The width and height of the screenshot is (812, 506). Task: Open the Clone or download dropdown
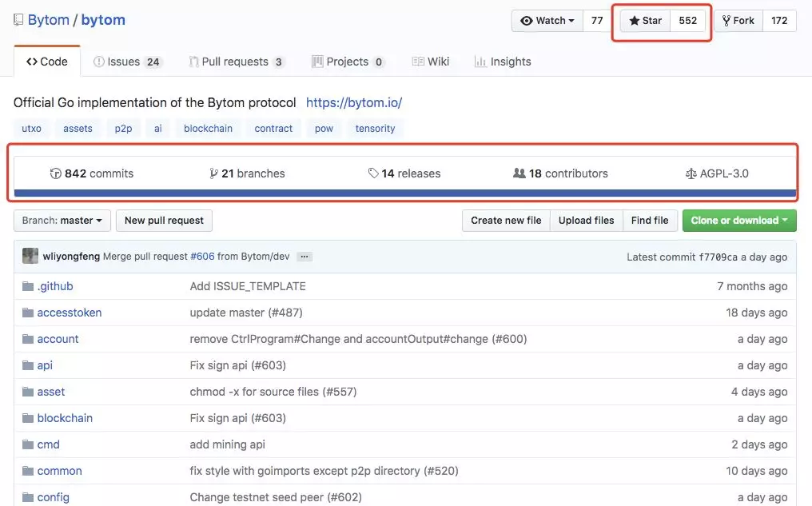[x=739, y=221]
